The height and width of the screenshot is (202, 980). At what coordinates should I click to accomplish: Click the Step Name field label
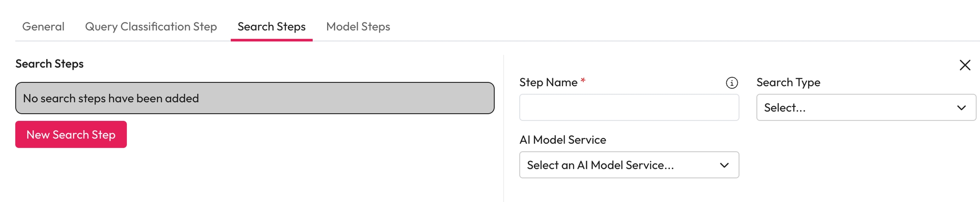point(548,82)
